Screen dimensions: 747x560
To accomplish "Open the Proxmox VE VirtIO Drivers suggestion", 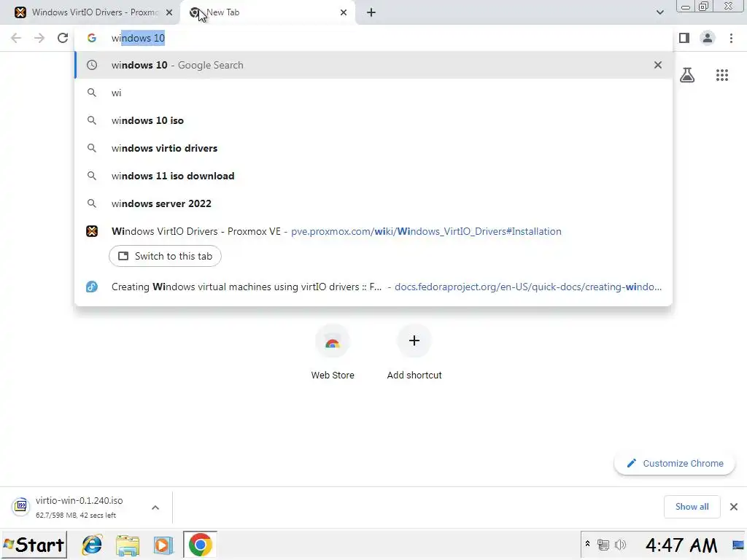I will 373,231.
